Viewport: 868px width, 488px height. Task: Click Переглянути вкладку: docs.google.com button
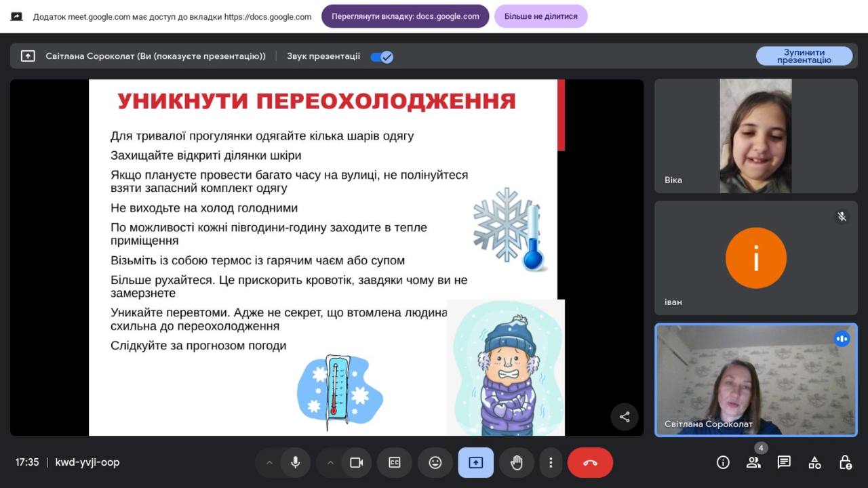[x=405, y=16]
